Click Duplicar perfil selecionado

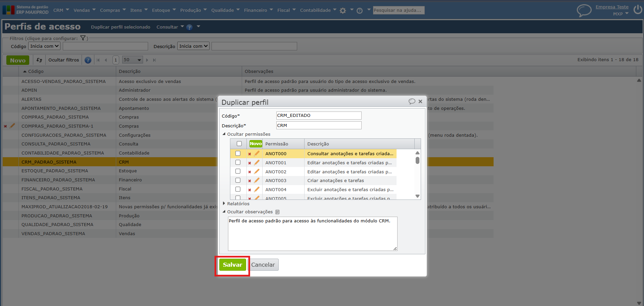[x=121, y=27]
